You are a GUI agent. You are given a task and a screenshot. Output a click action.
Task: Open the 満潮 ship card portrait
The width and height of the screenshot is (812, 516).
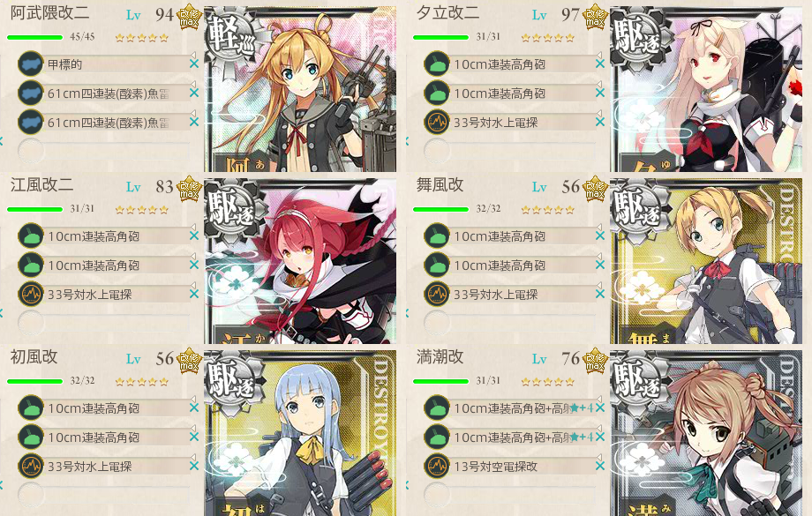tap(706, 433)
